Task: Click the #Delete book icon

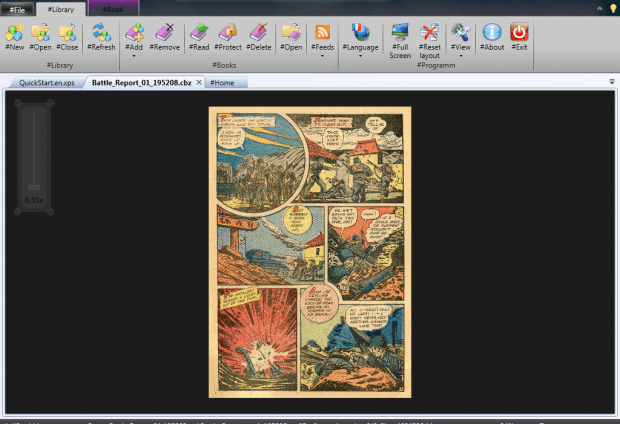Action: point(259,33)
